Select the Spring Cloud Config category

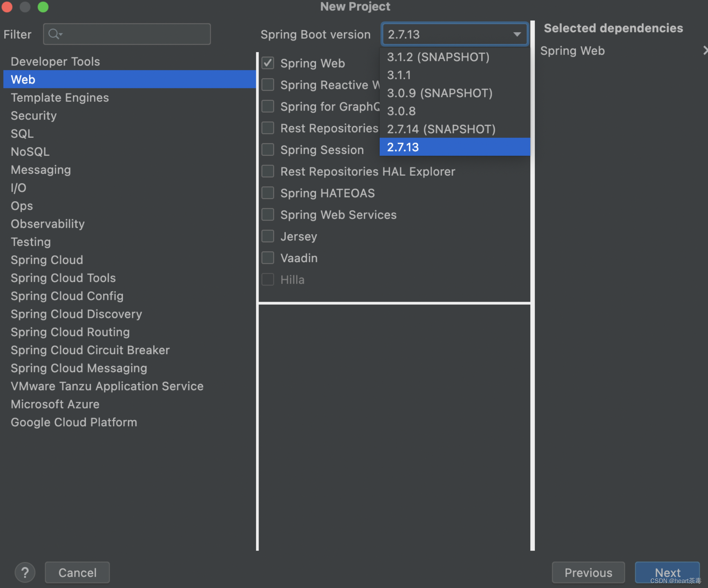[129, 296]
